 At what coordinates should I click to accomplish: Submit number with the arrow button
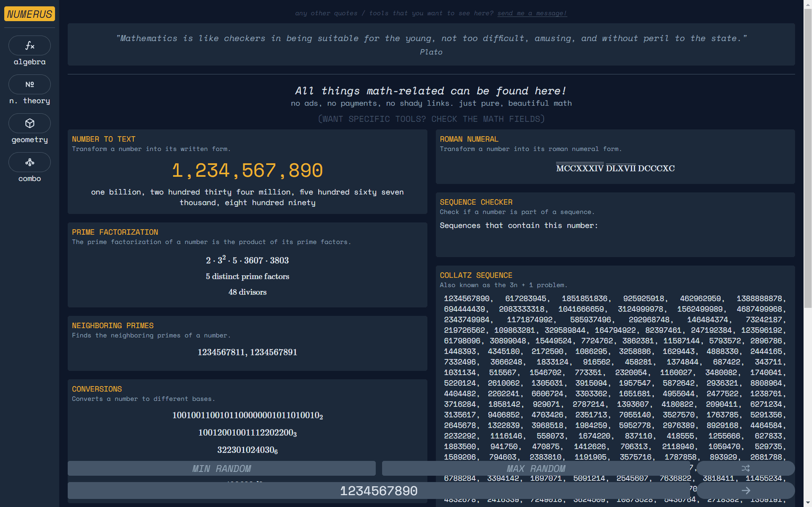click(x=746, y=491)
